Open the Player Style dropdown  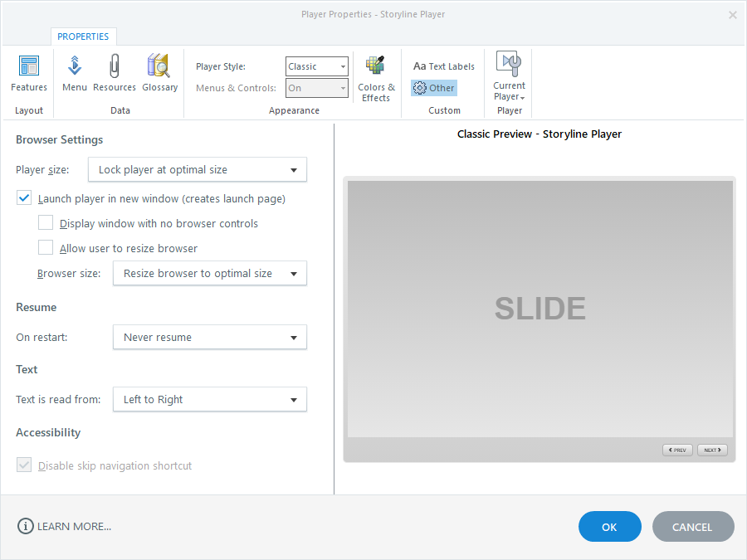coord(317,66)
